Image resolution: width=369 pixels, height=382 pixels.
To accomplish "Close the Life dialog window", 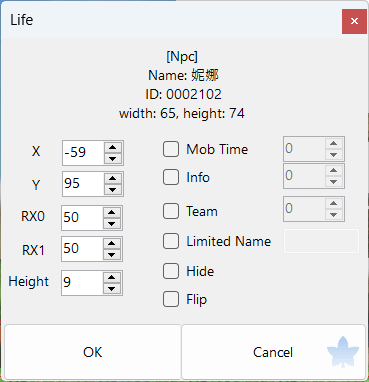I will (x=354, y=21).
